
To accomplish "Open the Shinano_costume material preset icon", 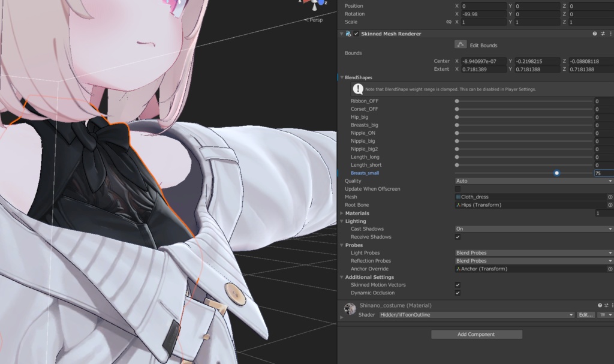I will 606,305.
